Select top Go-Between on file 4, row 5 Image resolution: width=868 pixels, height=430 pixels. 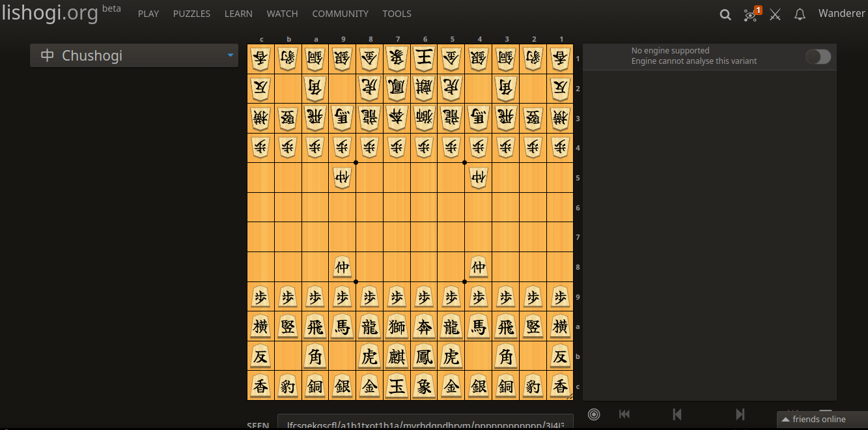(479, 178)
